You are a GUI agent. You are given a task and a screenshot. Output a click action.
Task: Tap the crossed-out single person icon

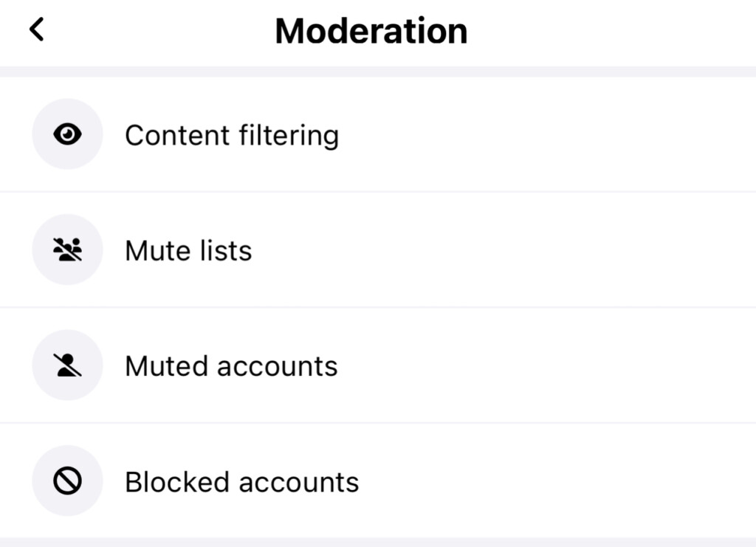click(67, 365)
